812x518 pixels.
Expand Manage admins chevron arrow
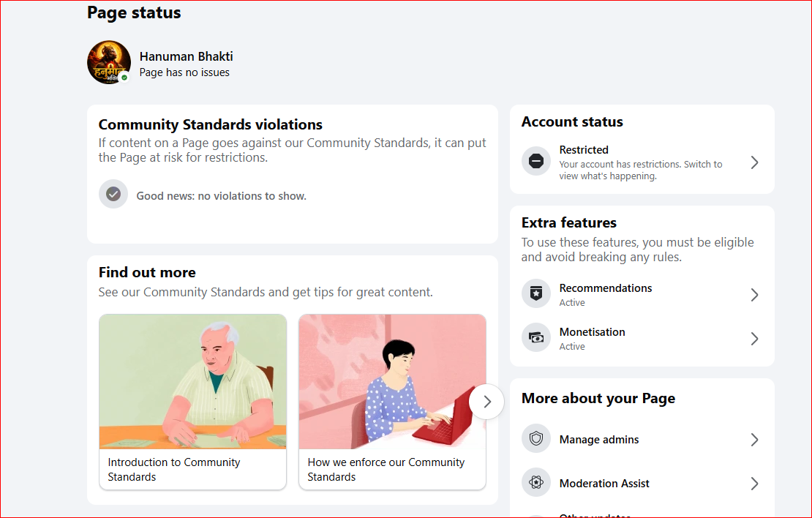pos(754,440)
